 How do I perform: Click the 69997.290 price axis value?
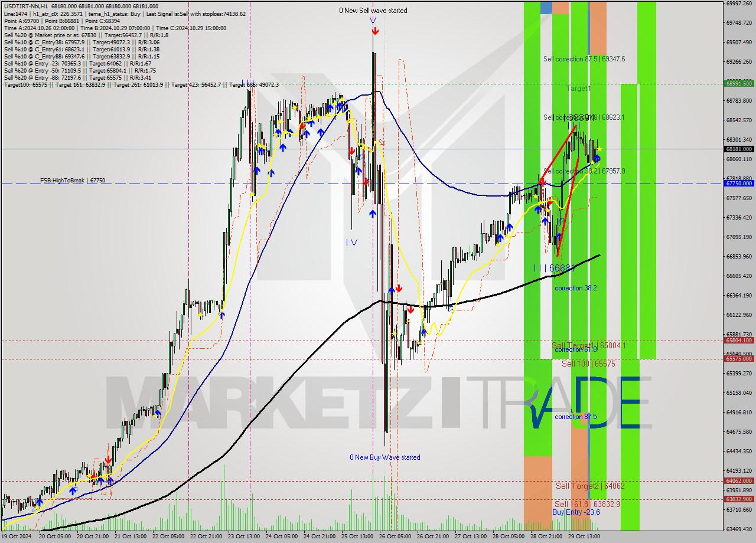pyautogui.click(x=739, y=4)
